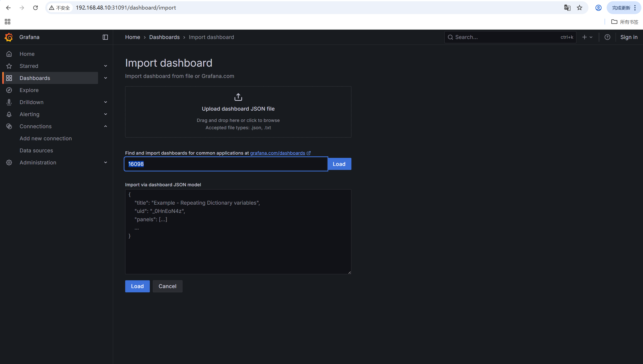Open the browser apps grid icon
The width and height of the screenshot is (643, 364).
[8, 22]
